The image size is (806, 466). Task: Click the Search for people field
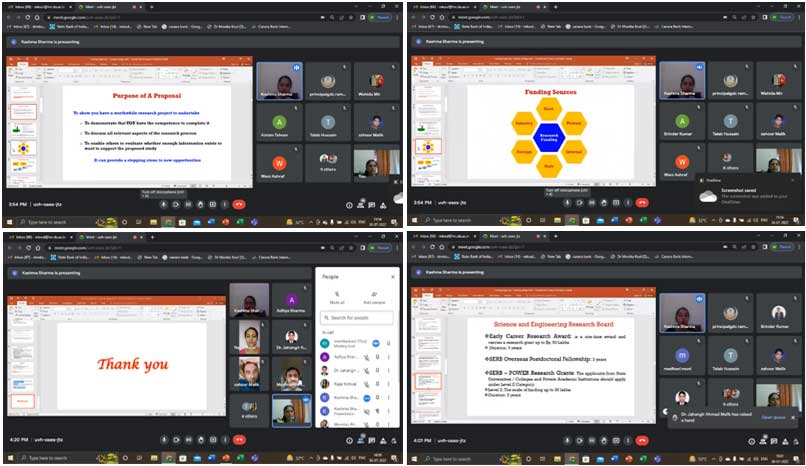point(360,318)
